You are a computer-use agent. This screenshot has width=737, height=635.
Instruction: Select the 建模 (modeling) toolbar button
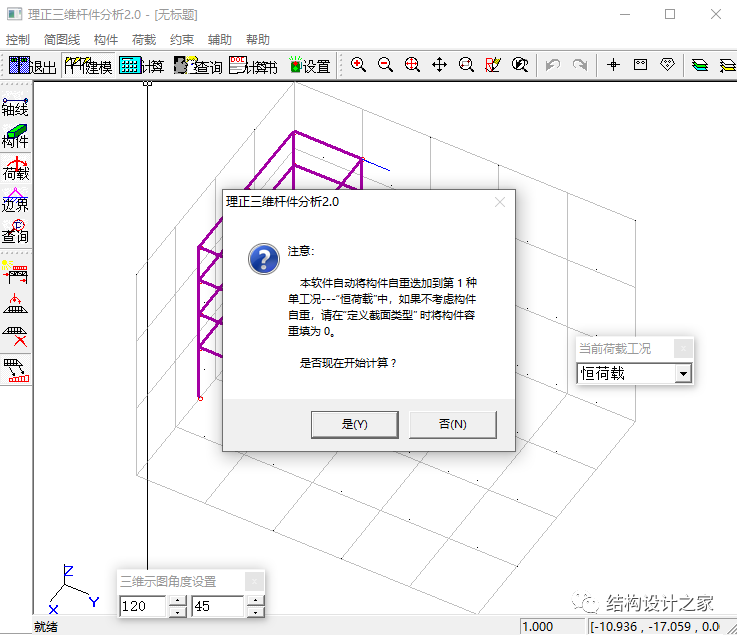pos(88,65)
